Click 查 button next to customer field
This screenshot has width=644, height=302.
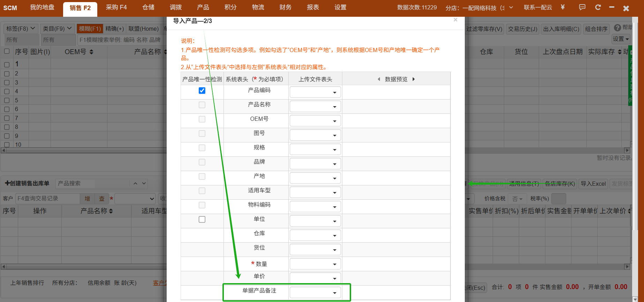[x=102, y=199]
